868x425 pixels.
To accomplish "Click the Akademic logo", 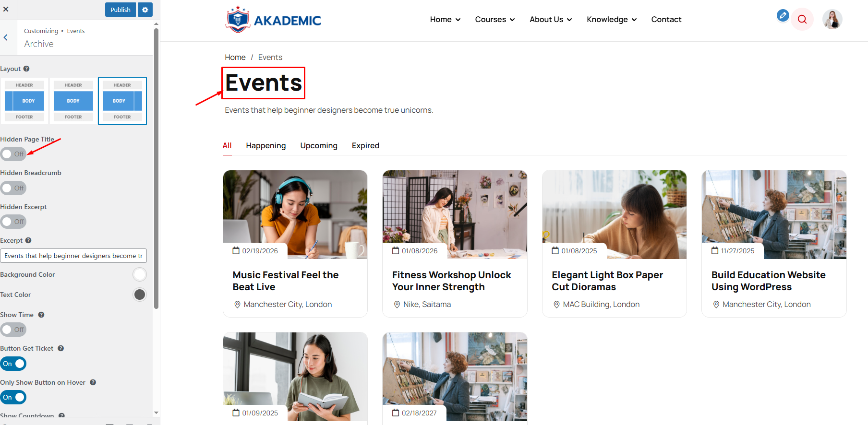I will click(x=273, y=20).
